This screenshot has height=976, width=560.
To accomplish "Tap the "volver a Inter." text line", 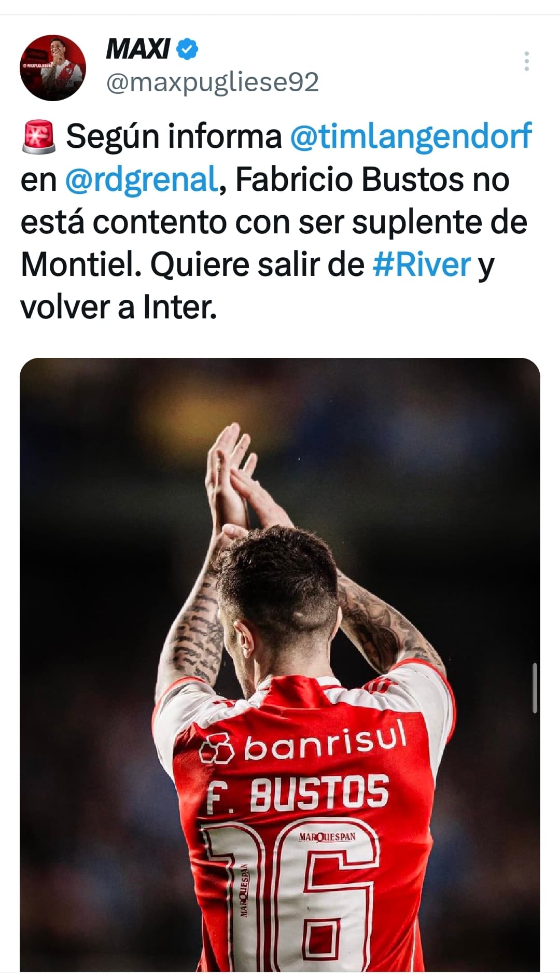I will tap(118, 307).
